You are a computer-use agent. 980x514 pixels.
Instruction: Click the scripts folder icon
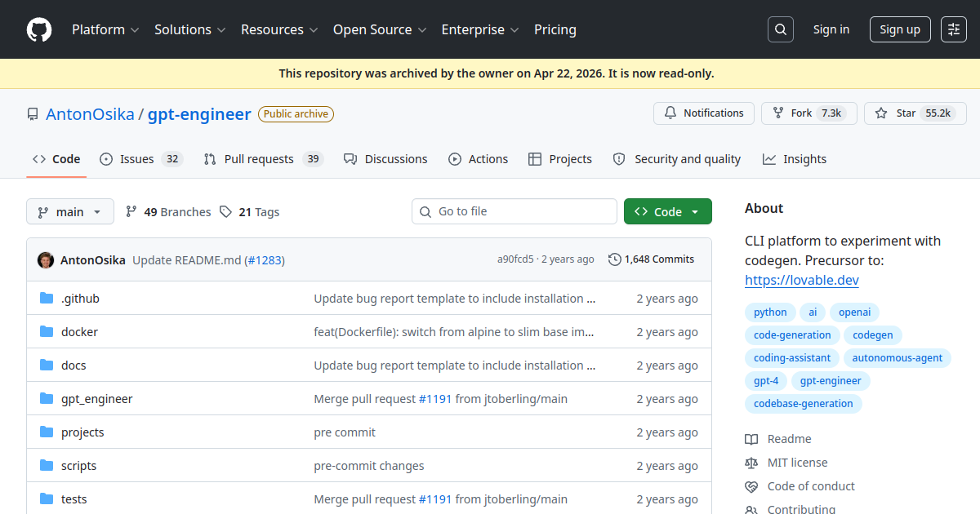pos(47,466)
